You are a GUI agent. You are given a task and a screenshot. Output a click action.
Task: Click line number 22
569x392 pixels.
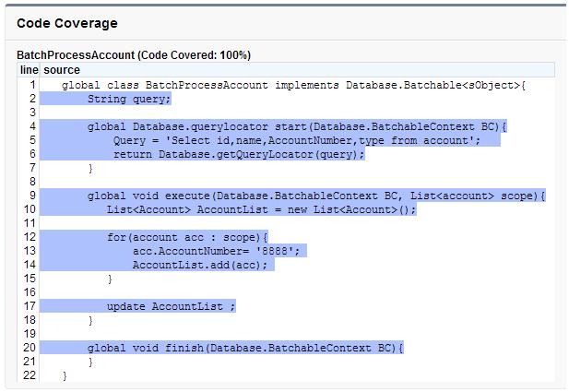30,375
